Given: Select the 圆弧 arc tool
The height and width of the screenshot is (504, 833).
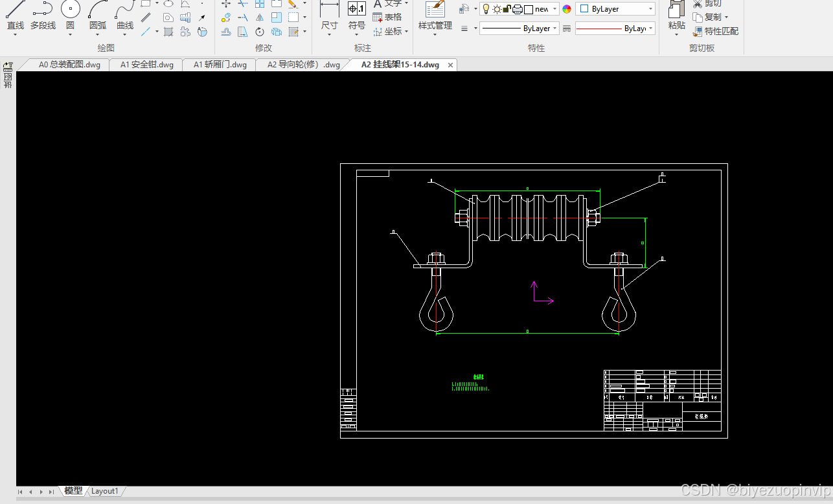Looking at the screenshot, I should pyautogui.click(x=98, y=16).
